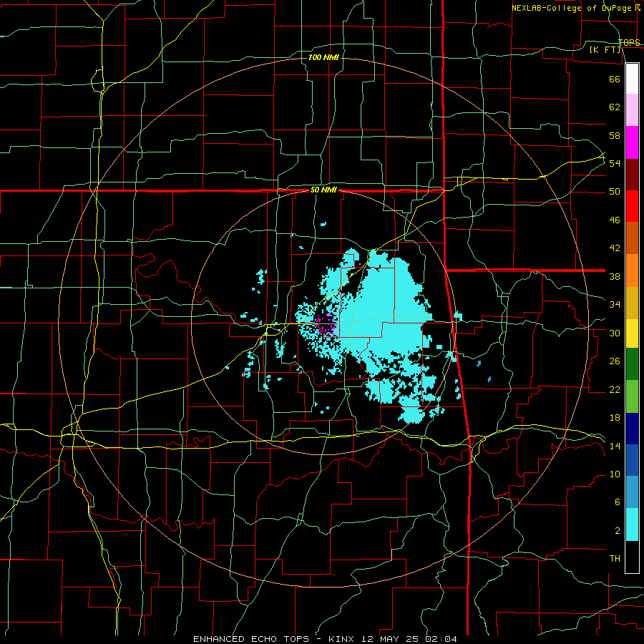Click the "12 MAY 25 02:04" timestamp
The image size is (644, 644).
pos(409,639)
